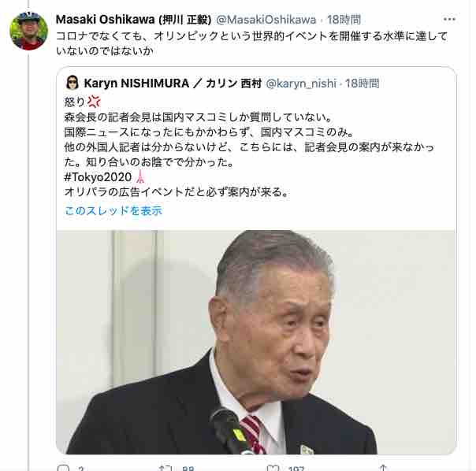Open Masaki Oshikawa's profile avatar
The image size is (476, 471).
tap(28, 31)
